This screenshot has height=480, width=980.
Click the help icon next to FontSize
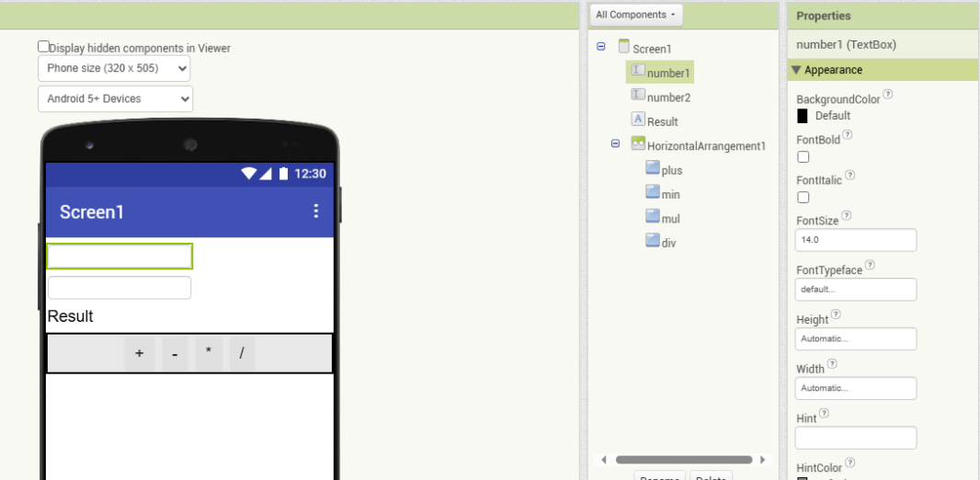pos(847,216)
